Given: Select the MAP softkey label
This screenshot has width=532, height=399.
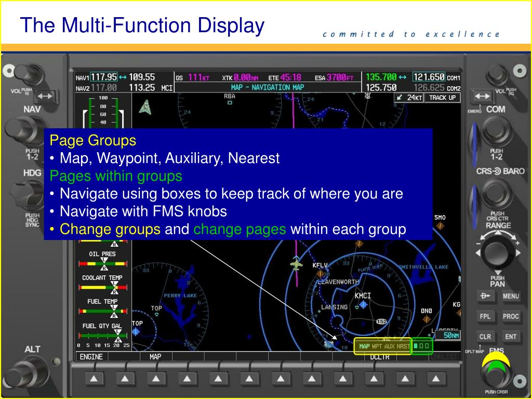Looking at the screenshot, I should (x=155, y=356).
